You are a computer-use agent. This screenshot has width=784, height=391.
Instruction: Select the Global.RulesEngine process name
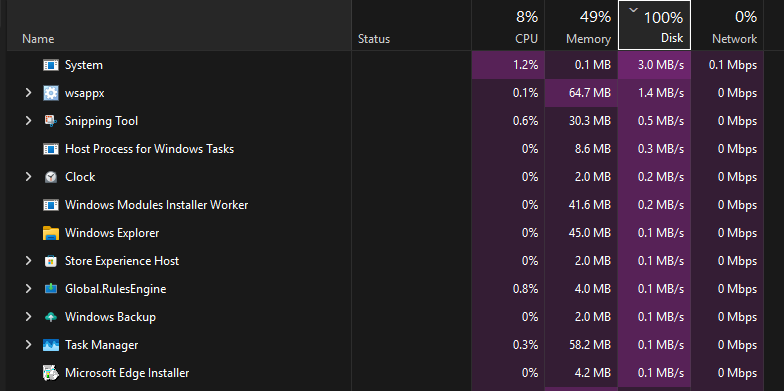click(116, 289)
